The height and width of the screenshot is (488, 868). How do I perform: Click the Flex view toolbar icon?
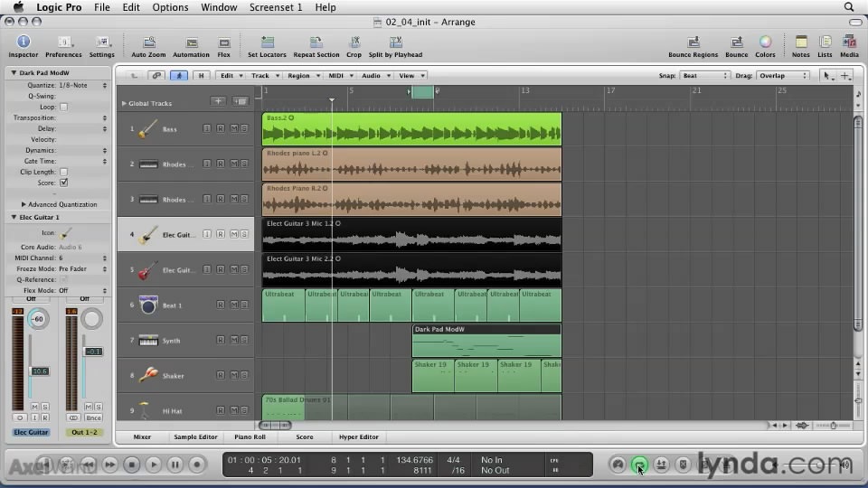click(x=223, y=42)
